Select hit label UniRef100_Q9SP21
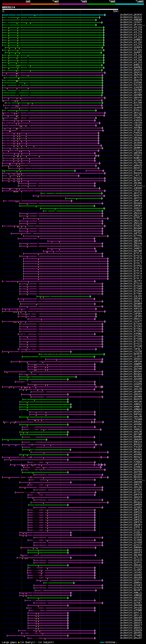This screenshot has height=644, width=146. (x=131, y=72)
